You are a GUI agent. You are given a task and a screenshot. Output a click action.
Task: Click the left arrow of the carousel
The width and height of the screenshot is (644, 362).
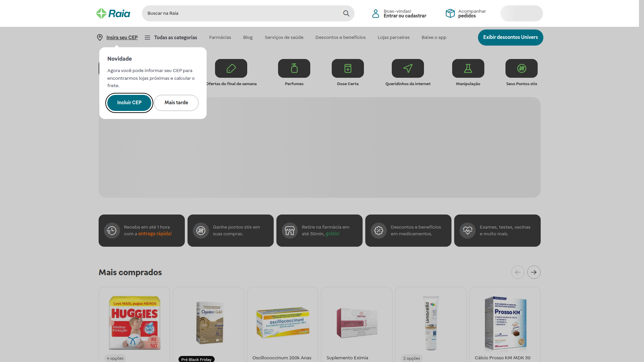coord(518,272)
